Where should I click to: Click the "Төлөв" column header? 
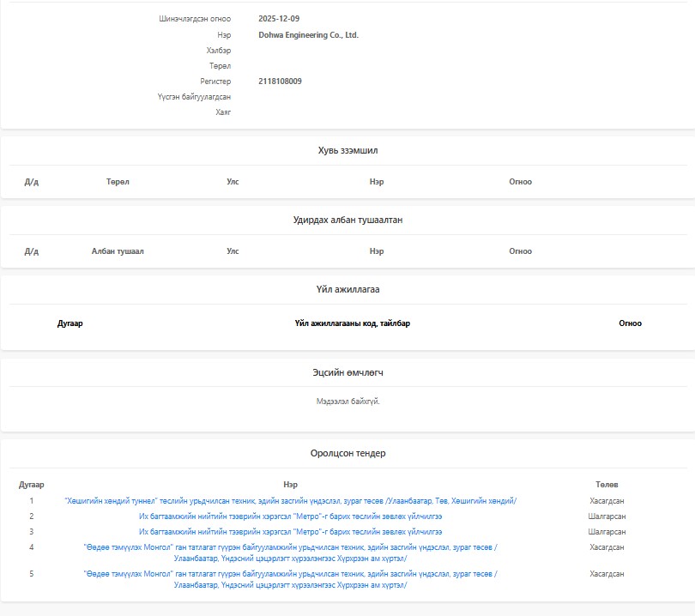pyautogui.click(x=607, y=485)
